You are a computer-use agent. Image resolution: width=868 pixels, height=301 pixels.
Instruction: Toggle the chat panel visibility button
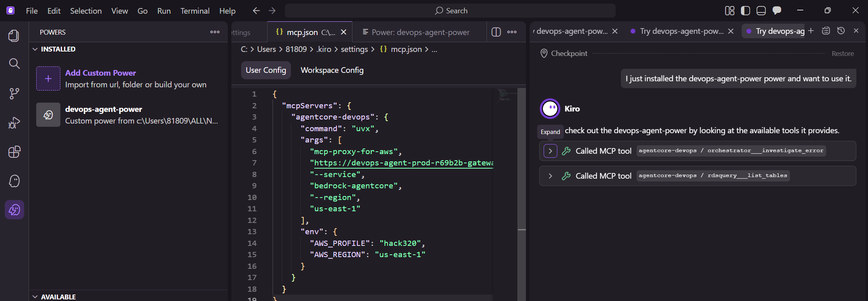click(777, 11)
